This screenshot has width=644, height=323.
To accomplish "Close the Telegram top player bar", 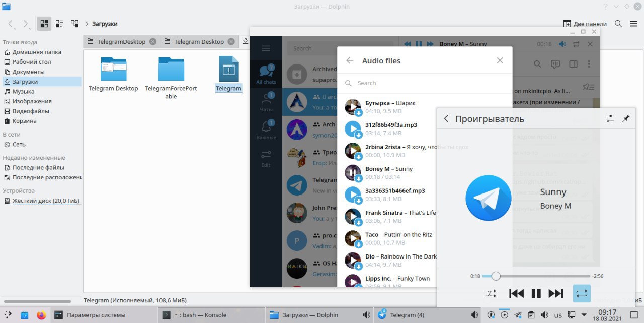I will (590, 44).
